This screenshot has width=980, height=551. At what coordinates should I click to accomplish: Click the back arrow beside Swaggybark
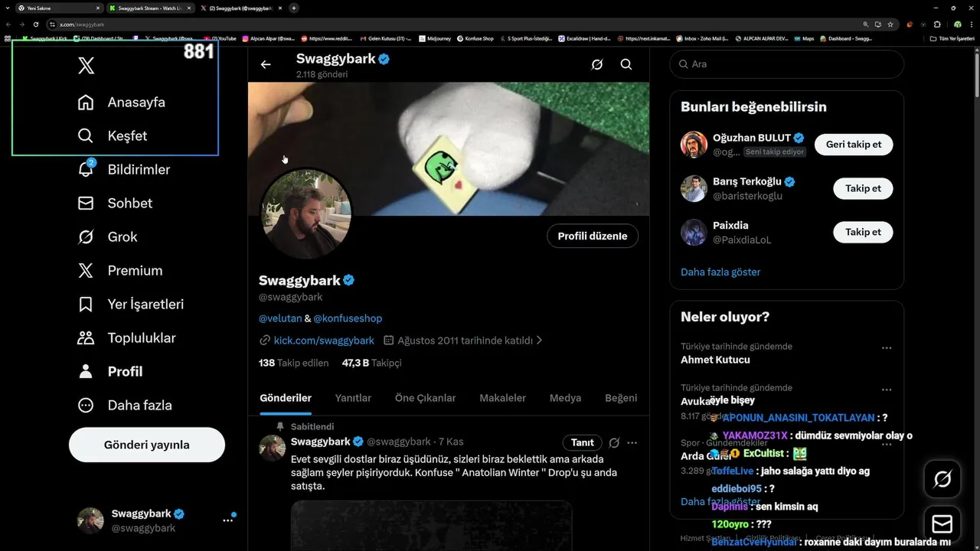pos(266,64)
